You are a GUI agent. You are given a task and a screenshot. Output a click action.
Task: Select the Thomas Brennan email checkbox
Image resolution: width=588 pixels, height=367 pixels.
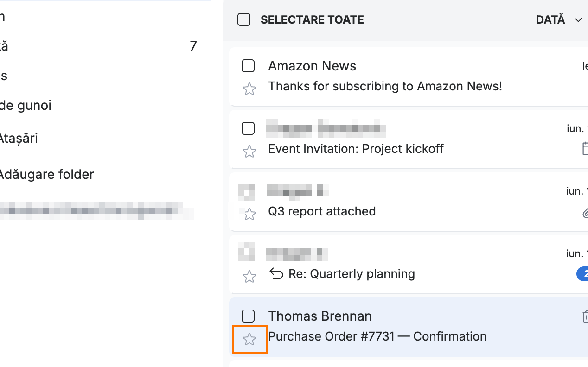point(248,316)
